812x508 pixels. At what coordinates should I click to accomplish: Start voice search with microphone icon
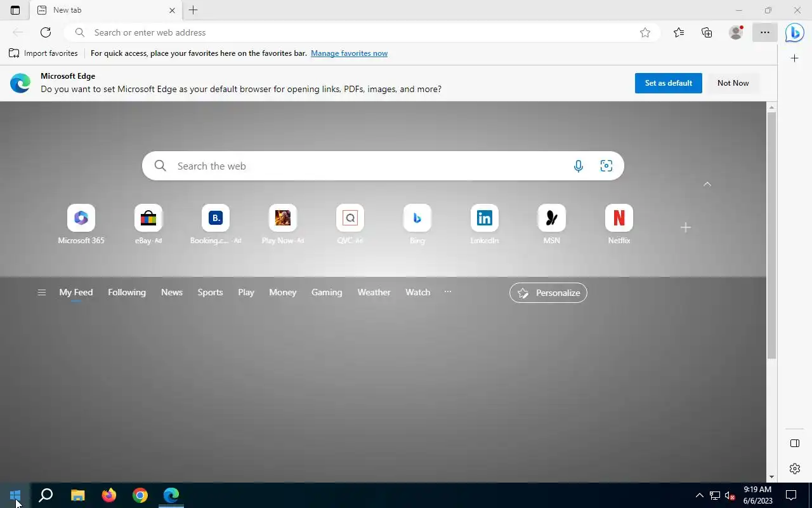(x=578, y=166)
